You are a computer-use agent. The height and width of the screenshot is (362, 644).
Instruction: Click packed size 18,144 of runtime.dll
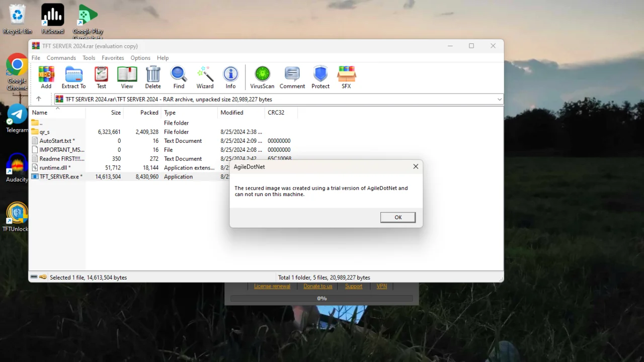click(150, 168)
